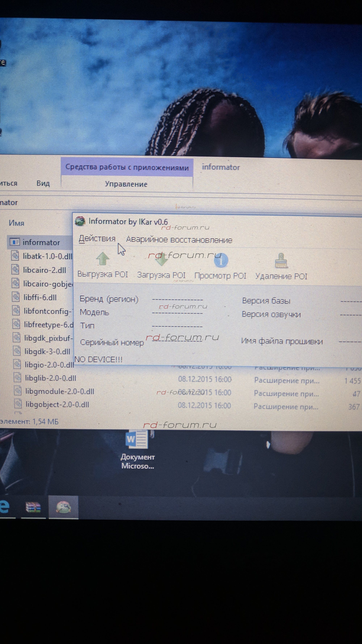362x644 pixels.
Task: Select the libcairo-2.dll file
Action: pyautogui.click(x=44, y=270)
